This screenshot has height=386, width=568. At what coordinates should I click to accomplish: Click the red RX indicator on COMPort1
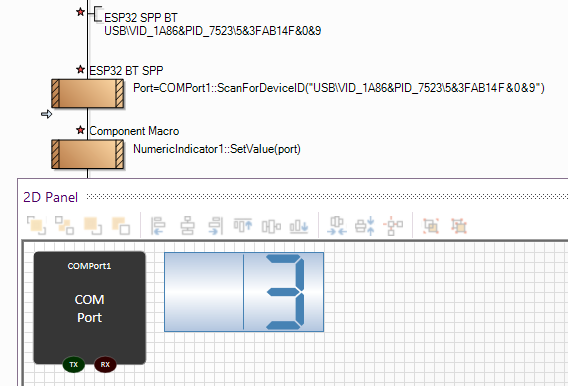105,364
